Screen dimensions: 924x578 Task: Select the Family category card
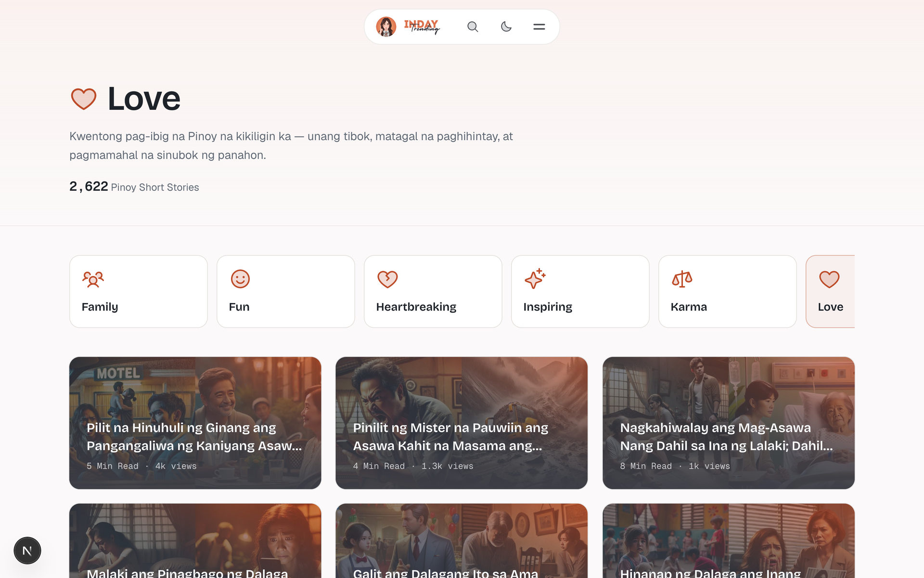(x=139, y=291)
